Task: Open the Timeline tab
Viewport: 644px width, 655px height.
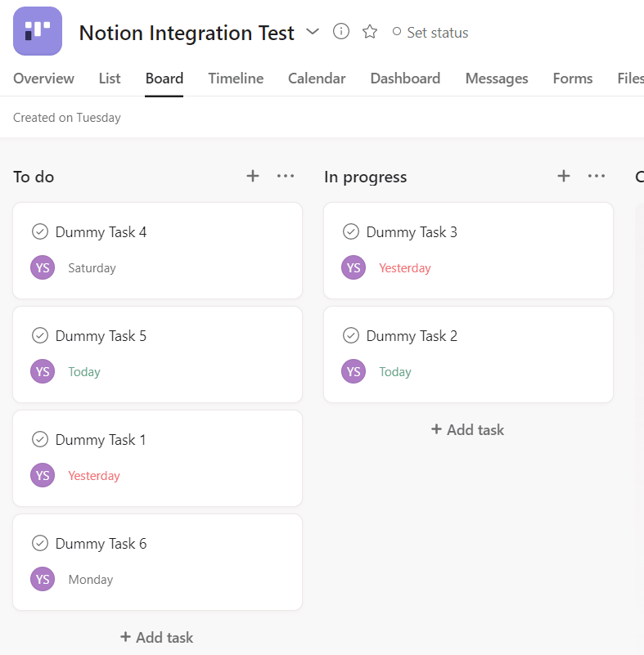Action: point(236,79)
